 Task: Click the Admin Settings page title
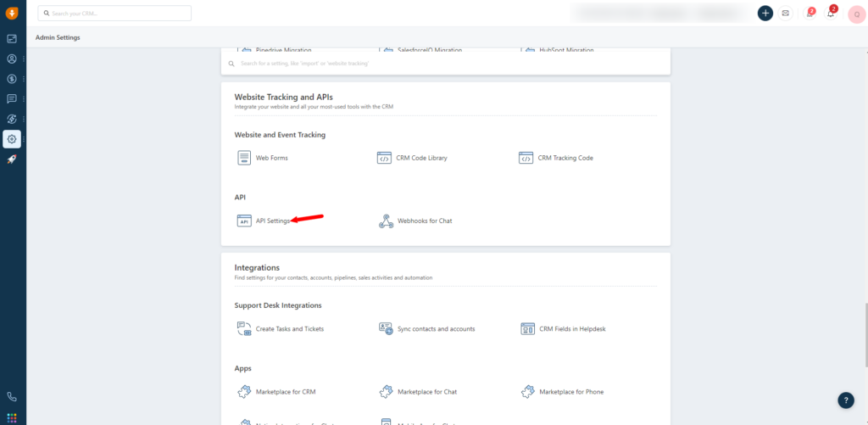coord(58,37)
